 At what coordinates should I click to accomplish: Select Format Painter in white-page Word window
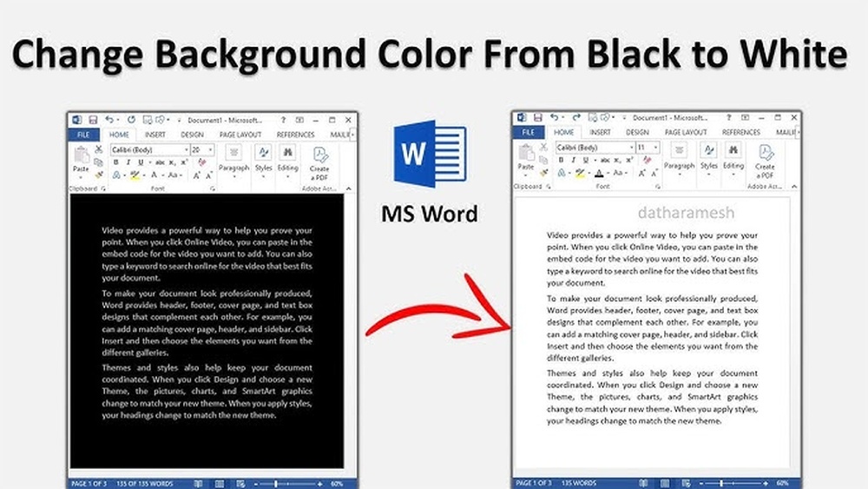tap(544, 173)
